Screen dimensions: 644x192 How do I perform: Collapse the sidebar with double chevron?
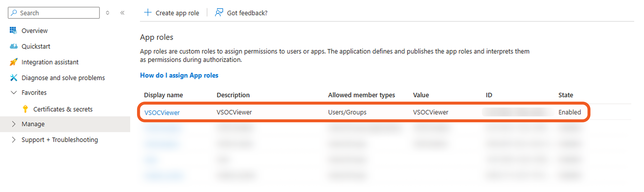coord(122,13)
